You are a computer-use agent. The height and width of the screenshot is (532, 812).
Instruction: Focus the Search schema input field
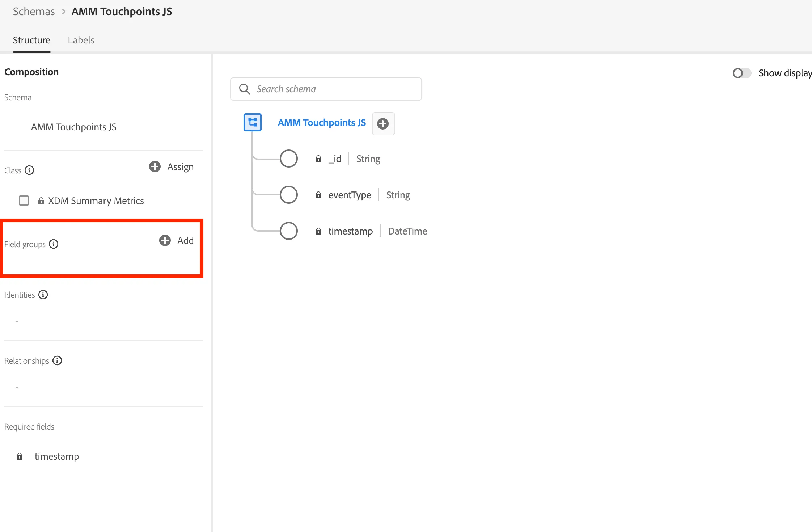coord(326,89)
